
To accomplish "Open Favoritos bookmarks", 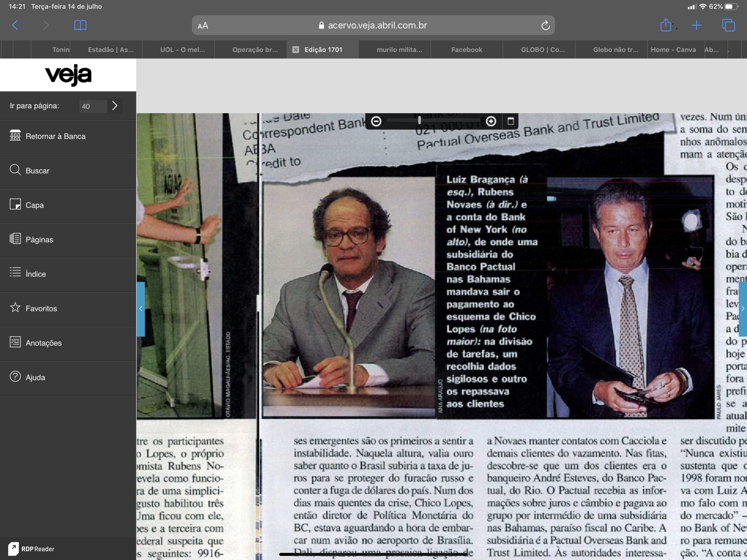I will 68,309.
